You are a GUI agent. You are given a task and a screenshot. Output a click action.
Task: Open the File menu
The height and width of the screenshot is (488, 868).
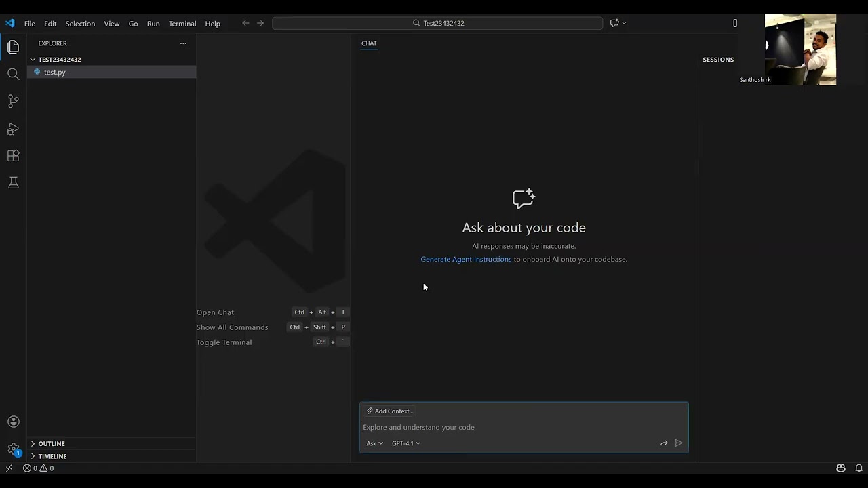pyautogui.click(x=30, y=24)
